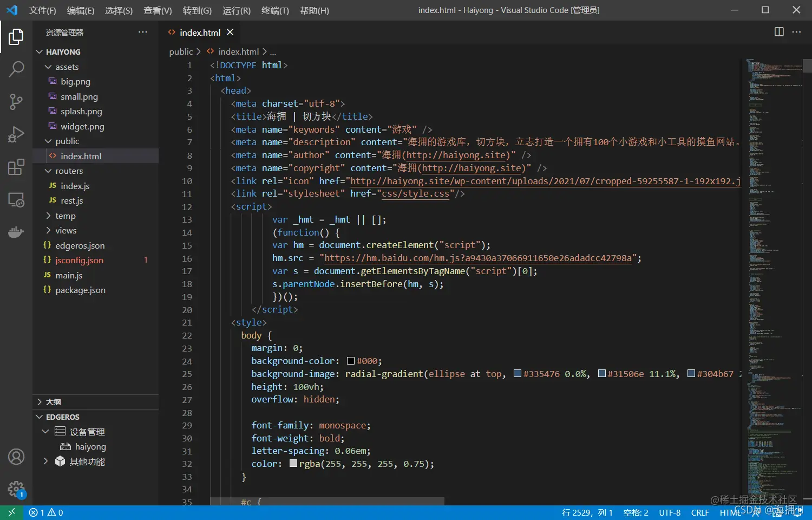Click the #335476 color swatch
Screen dimensions: 812x520
(x=518, y=374)
